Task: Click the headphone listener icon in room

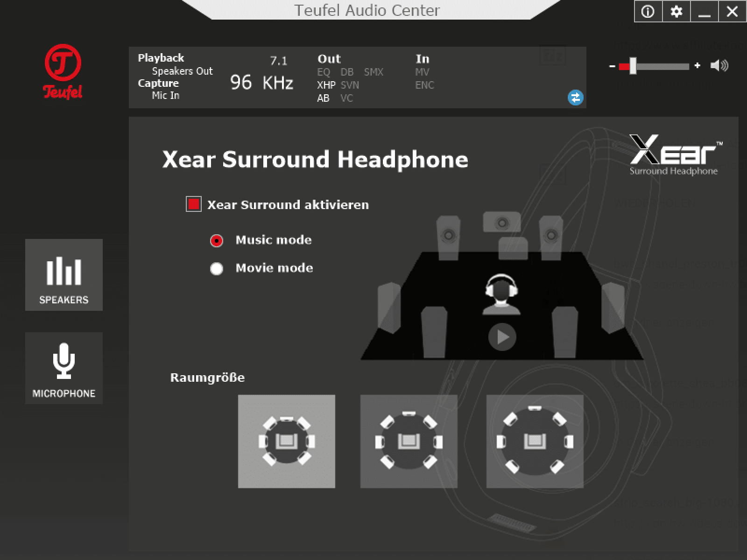Action: coord(501,294)
